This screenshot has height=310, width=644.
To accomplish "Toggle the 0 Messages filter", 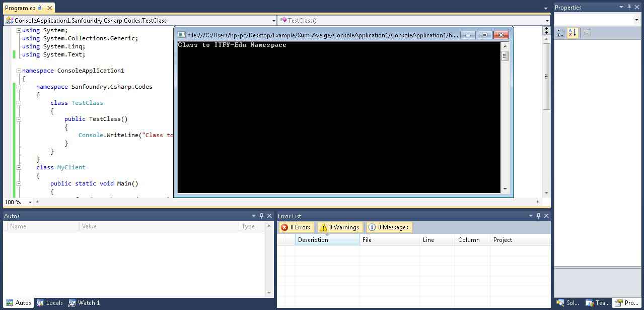I will tap(388, 227).
